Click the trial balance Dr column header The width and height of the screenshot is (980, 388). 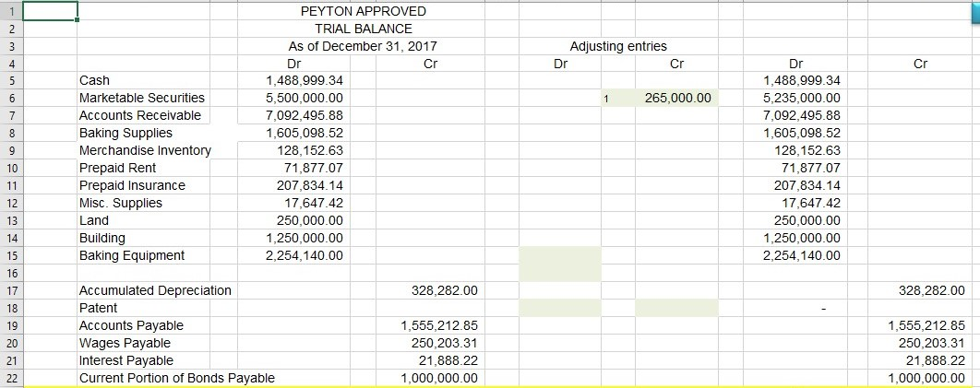293,64
